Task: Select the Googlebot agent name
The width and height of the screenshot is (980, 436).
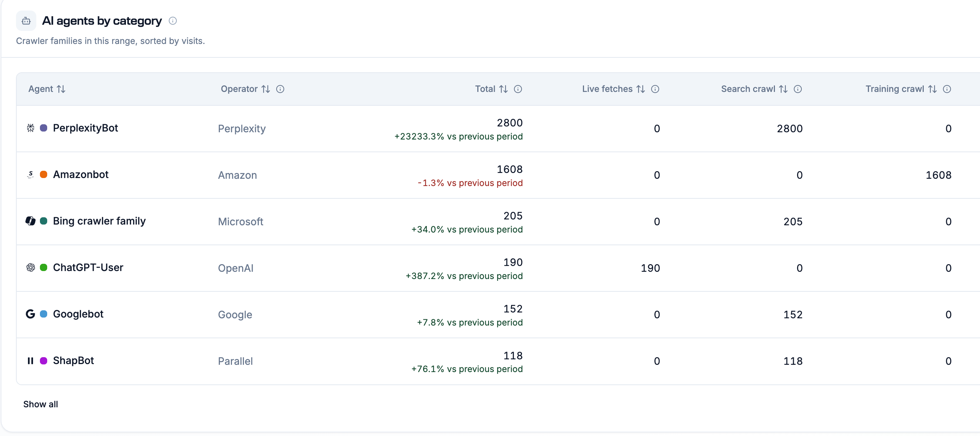Action: 78,314
